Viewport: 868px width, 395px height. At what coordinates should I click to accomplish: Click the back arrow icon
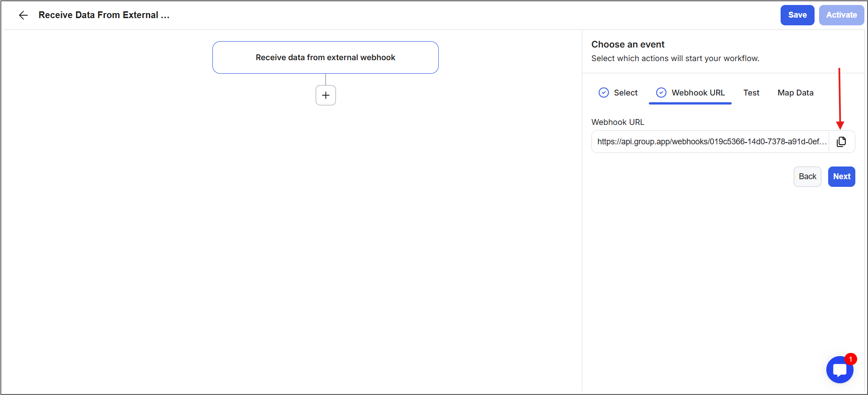pos(23,15)
